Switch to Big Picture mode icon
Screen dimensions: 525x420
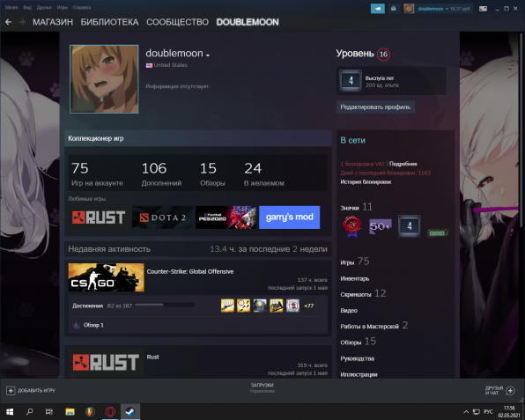[483, 9]
